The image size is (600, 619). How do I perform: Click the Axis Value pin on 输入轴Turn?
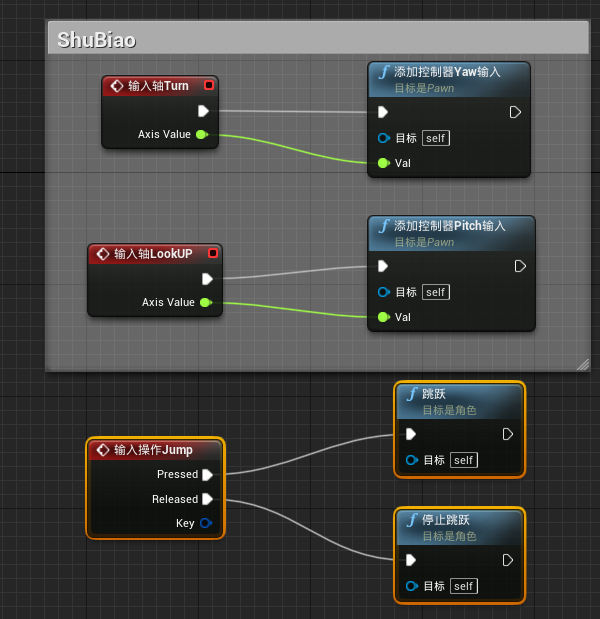coord(202,135)
